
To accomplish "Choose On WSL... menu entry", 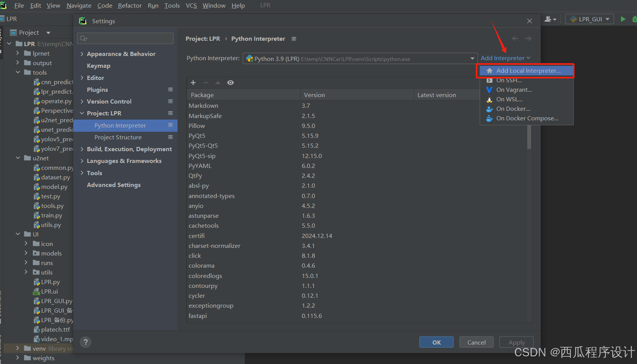I will click(x=527, y=99).
